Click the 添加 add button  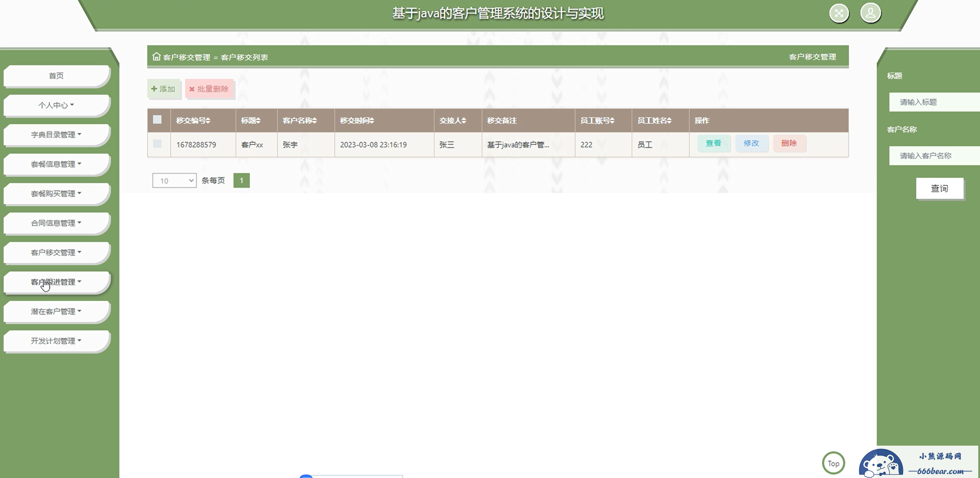pyautogui.click(x=164, y=89)
